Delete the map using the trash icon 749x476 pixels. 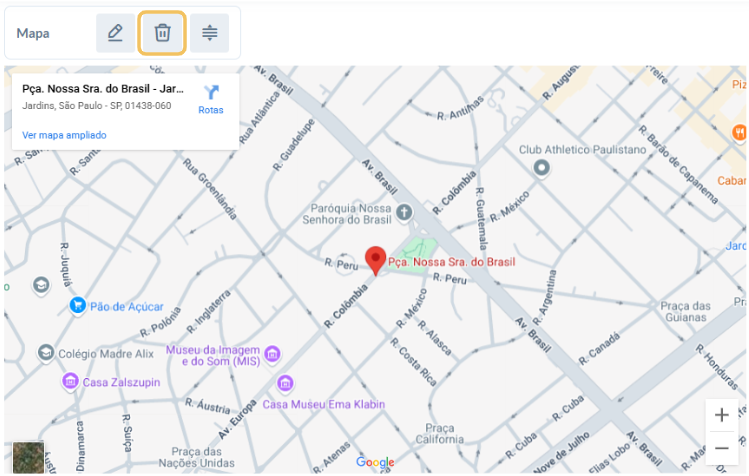(x=162, y=33)
